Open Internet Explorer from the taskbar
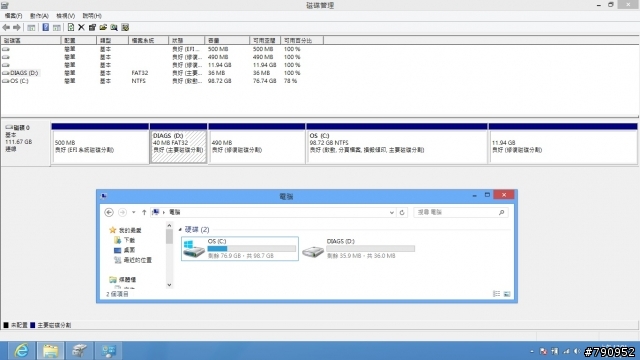The width and height of the screenshot is (640, 360). click(22, 351)
